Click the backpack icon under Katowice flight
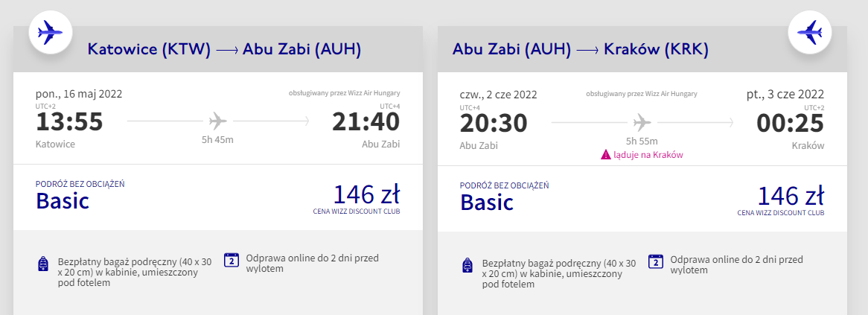 point(42,265)
